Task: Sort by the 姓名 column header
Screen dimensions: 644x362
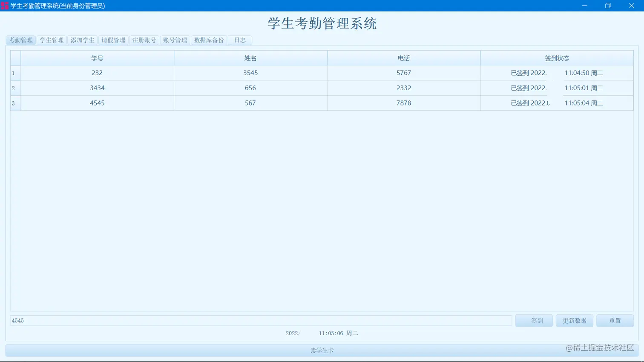Action: coord(250,58)
